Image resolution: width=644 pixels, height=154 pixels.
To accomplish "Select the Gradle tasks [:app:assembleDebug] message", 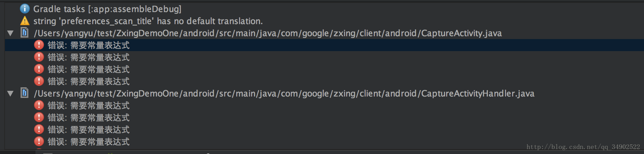I will tap(107, 9).
